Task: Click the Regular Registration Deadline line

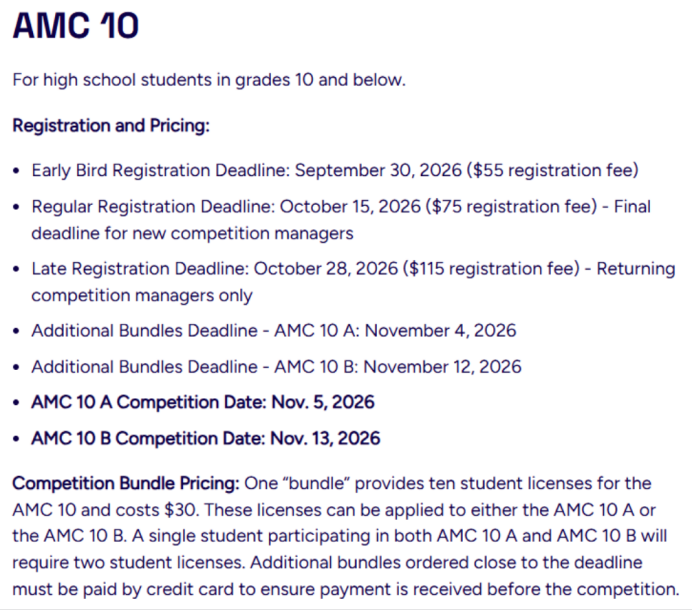Action: tap(341, 220)
